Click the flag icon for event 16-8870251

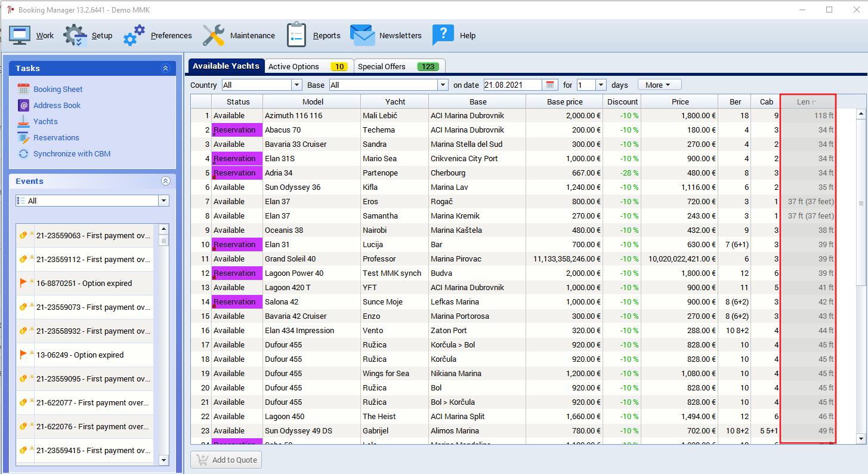click(x=24, y=283)
